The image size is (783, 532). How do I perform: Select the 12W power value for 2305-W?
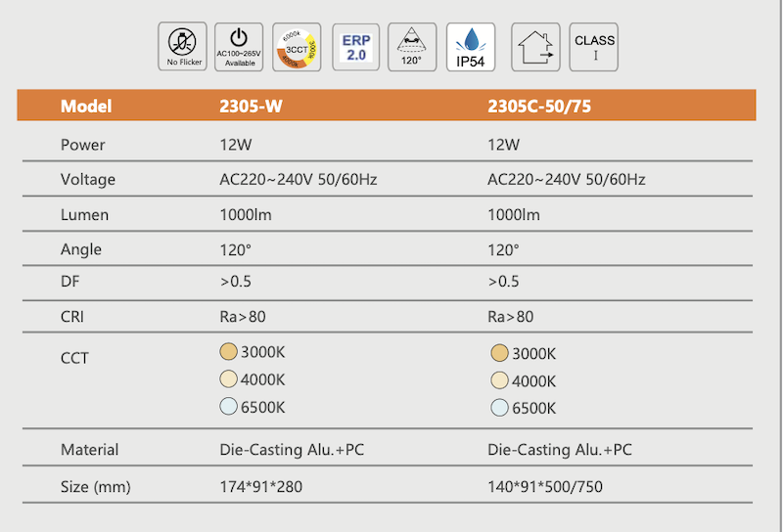(x=236, y=145)
